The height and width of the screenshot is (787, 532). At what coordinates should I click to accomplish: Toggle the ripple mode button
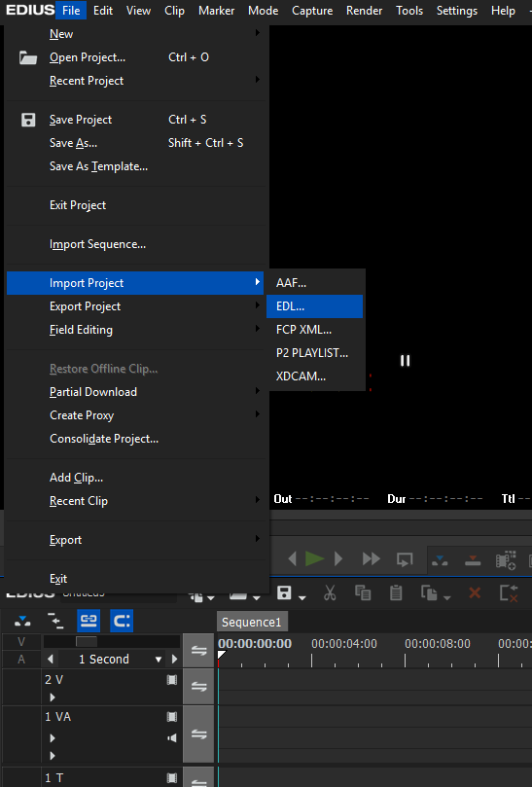tap(122, 621)
